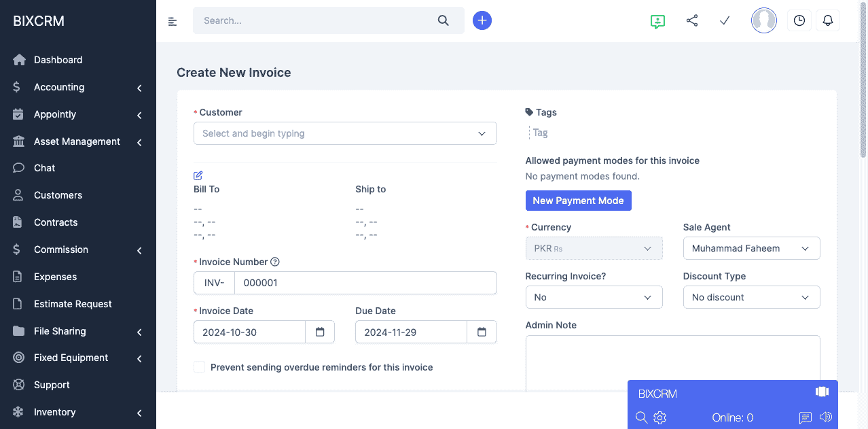Click the chat widget settings gear
The width and height of the screenshot is (868, 429).
(659, 417)
